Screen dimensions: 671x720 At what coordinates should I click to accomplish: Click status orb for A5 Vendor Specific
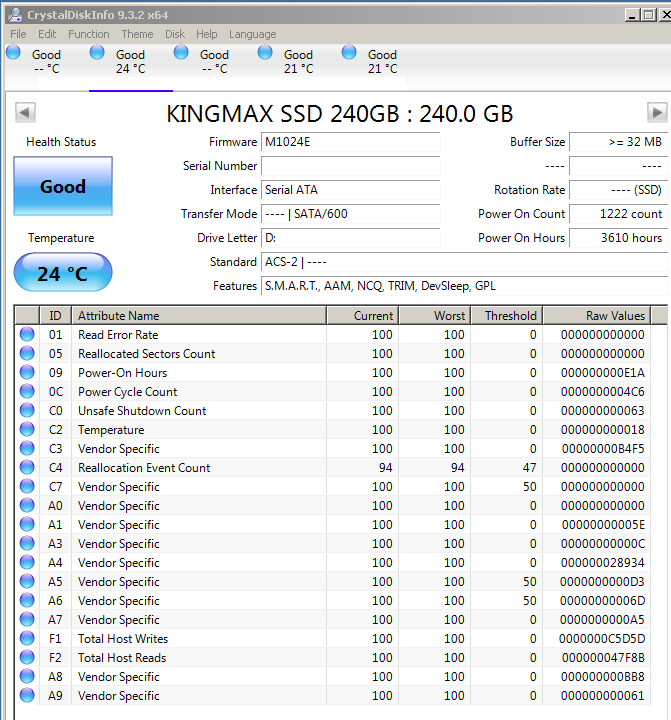(x=27, y=581)
